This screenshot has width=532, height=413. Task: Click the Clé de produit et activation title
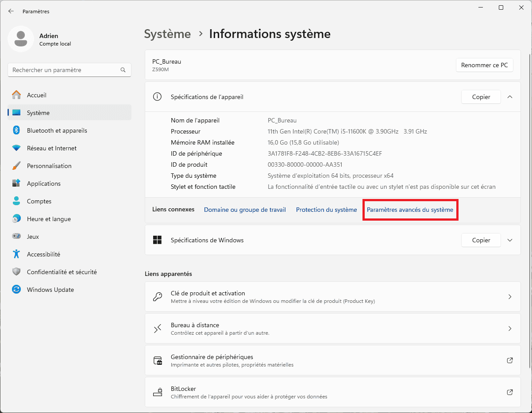tap(208, 293)
